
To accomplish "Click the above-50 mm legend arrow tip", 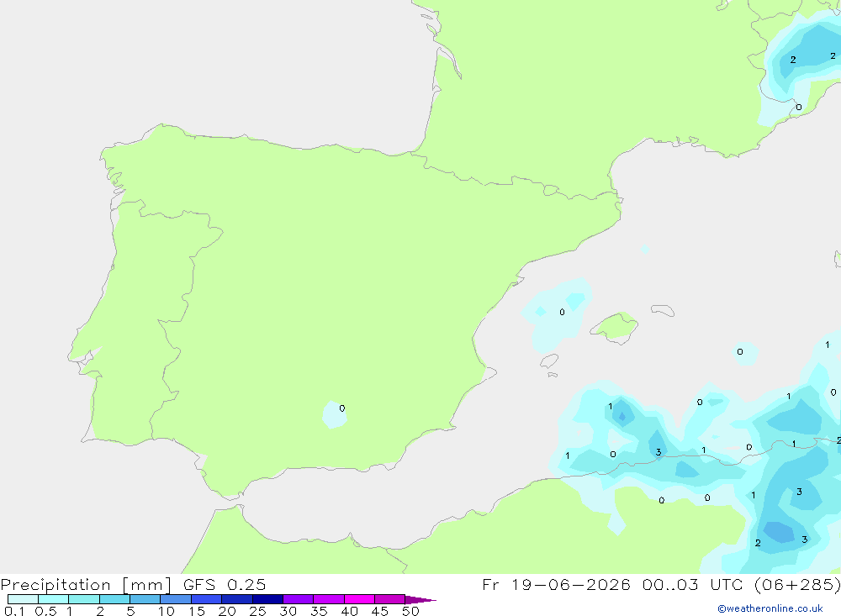I will point(420,599).
